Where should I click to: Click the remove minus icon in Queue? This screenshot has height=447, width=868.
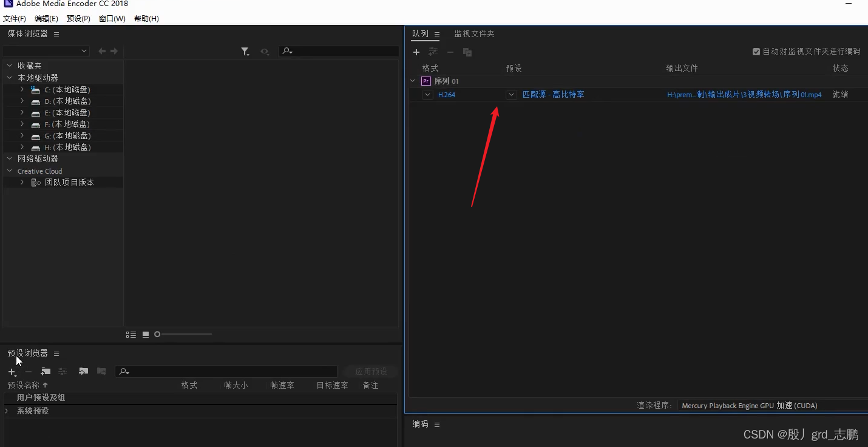point(450,52)
